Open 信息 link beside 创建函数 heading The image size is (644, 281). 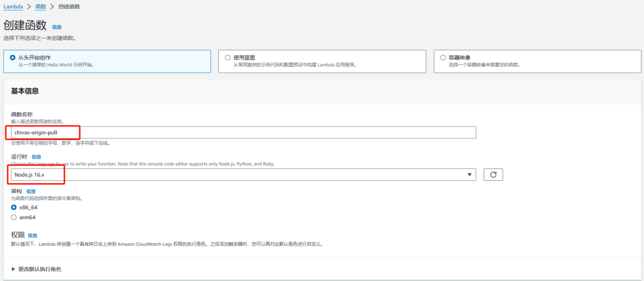[x=57, y=27]
